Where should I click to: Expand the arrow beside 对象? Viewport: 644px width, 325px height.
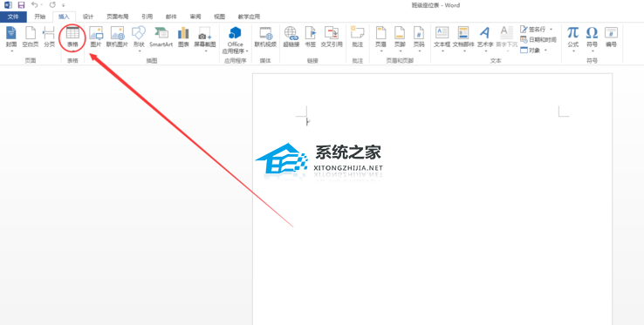[x=545, y=50]
